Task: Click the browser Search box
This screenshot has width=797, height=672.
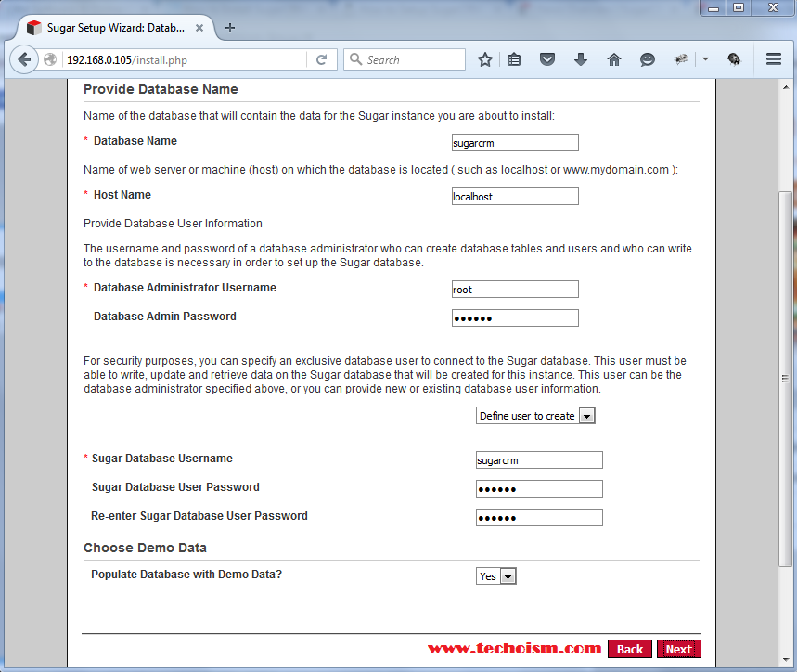Action: [x=405, y=60]
